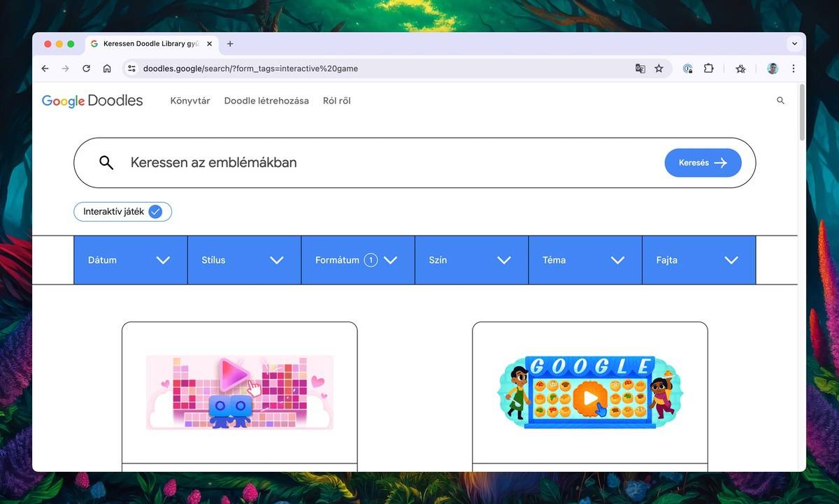Expand the Téma filter dropdown
Screen dimensions: 839x504
(585, 260)
